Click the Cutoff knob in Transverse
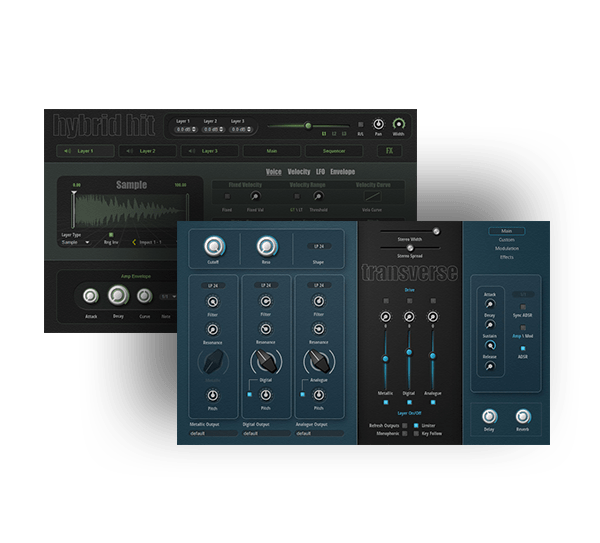 (x=213, y=246)
